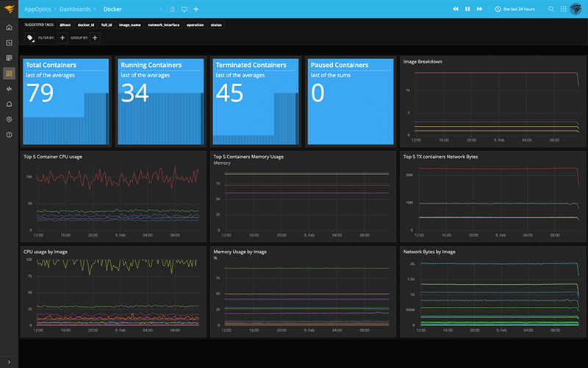Pause live dashboard updates
The height and width of the screenshot is (368, 588).
pos(467,9)
